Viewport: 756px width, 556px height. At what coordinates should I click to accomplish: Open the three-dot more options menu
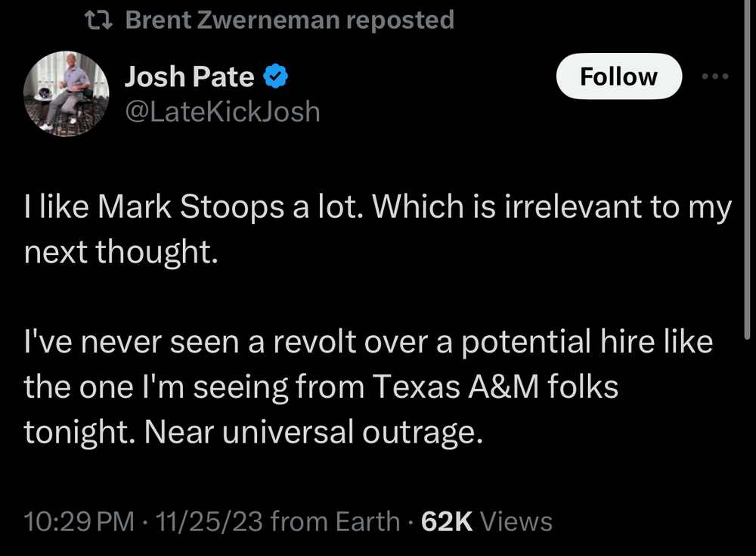(714, 76)
